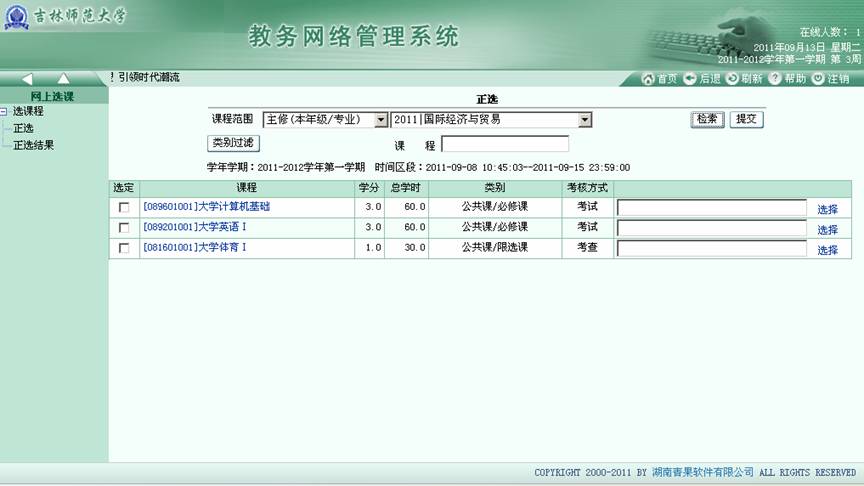This screenshot has width=864, height=486.
Task: Click the 刷新 refresh icon
Action: (x=733, y=78)
